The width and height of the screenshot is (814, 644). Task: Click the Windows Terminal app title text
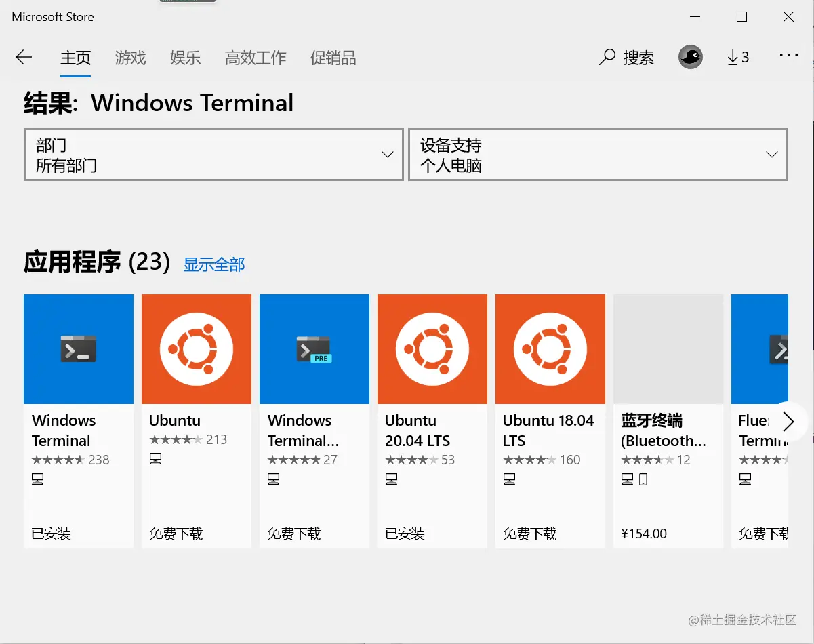tap(64, 430)
